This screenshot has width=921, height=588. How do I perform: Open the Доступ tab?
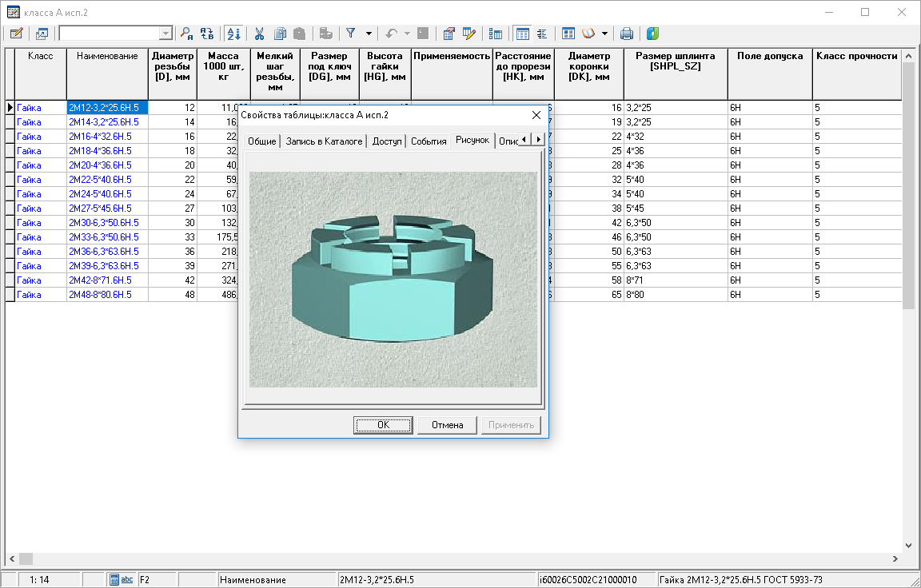[387, 141]
